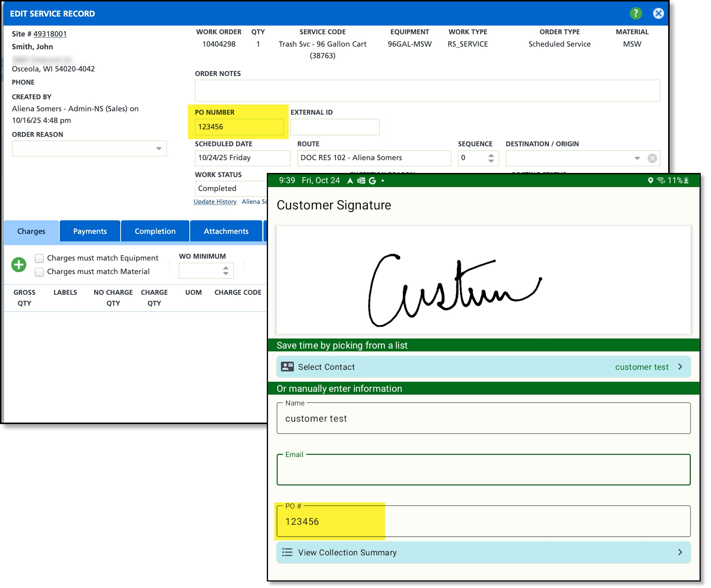Click the UOM column header
Screen dimensions: 711x588
[x=194, y=292]
